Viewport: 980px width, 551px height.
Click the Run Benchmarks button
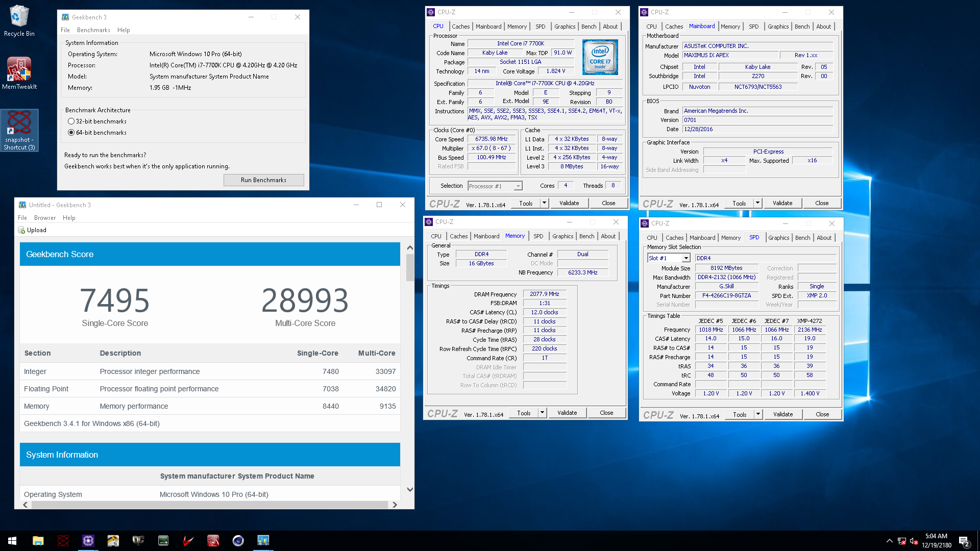(263, 180)
